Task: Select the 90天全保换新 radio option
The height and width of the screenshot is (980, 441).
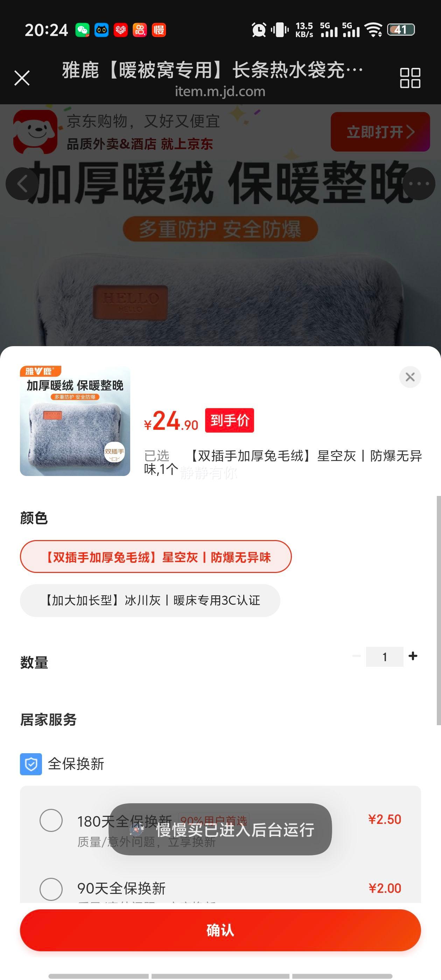Action: pyautogui.click(x=51, y=889)
